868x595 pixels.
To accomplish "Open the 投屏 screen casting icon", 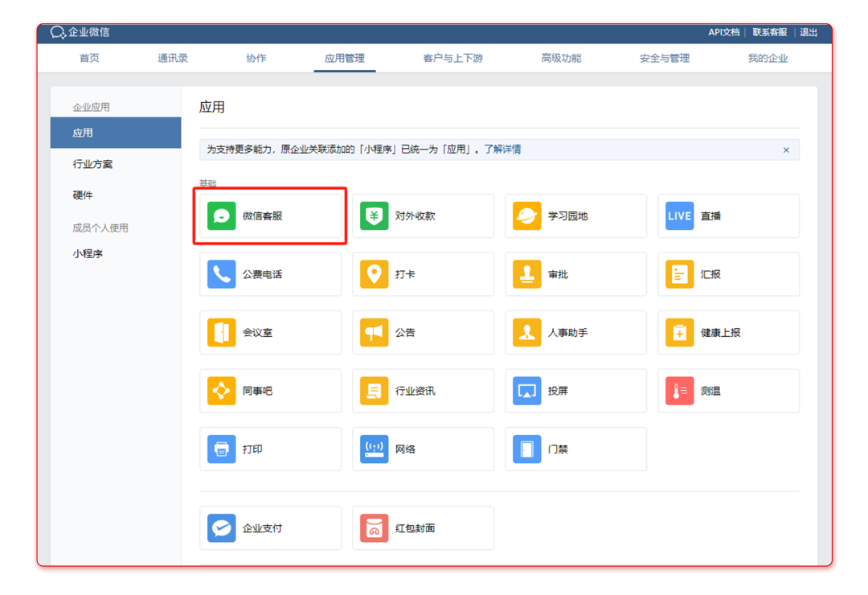I will coord(527,391).
